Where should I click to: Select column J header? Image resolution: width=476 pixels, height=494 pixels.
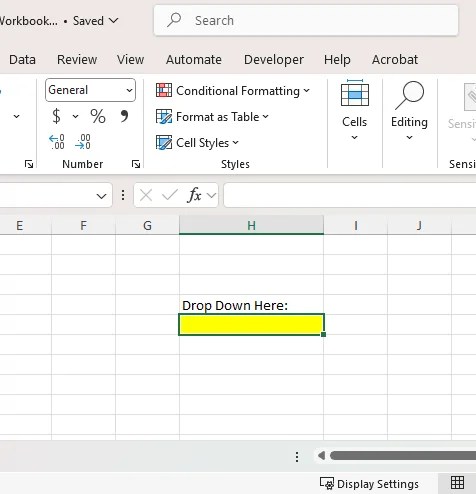tap(419, 225)
